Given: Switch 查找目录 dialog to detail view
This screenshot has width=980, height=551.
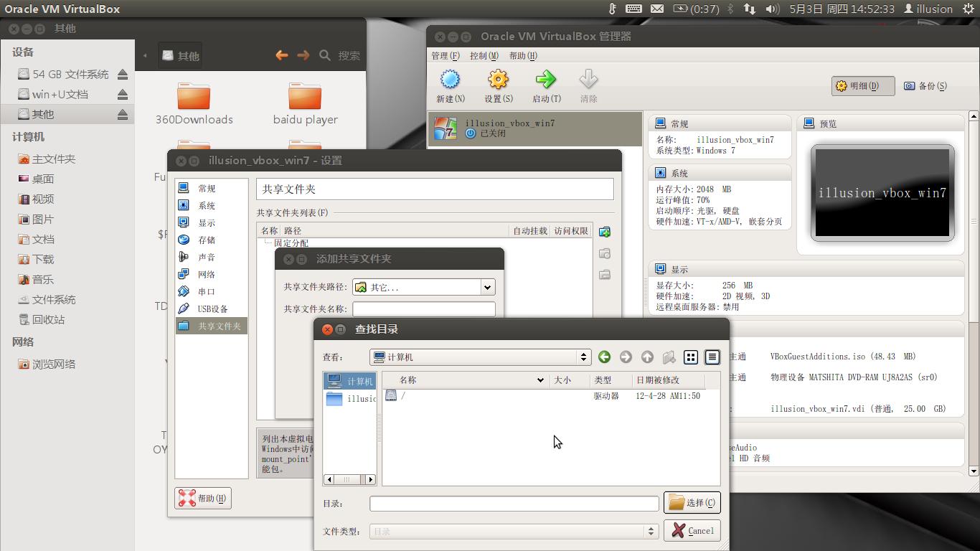Looking at the screenshot, I should (x=712, y=357).
